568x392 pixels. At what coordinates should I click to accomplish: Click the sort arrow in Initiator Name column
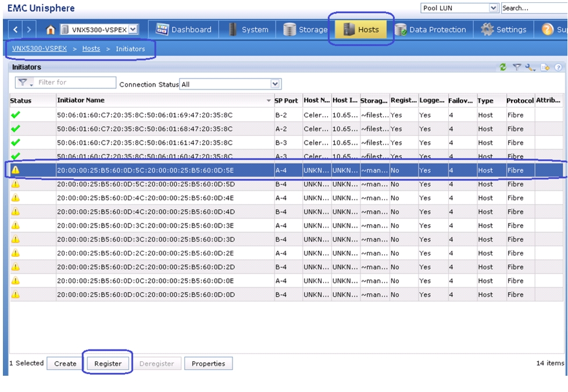269,100
